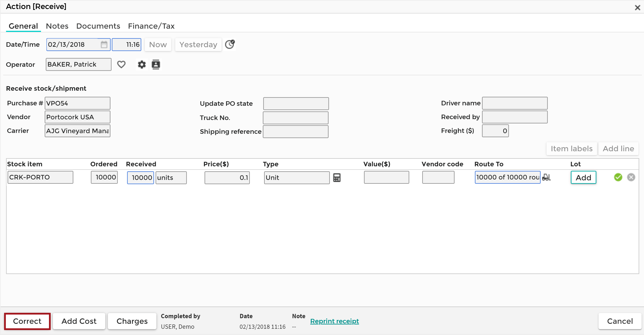
Task: Close the Action Receive dialog
Action: 638,8
